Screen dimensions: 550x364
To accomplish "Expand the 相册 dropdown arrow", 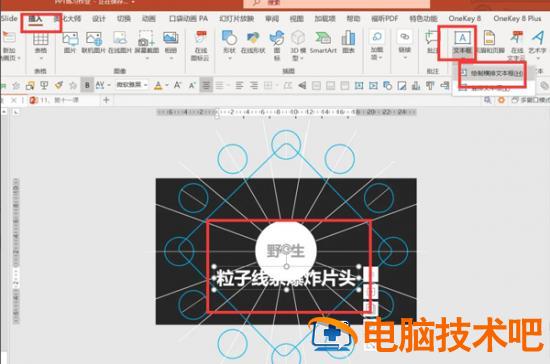I will 170,58.
